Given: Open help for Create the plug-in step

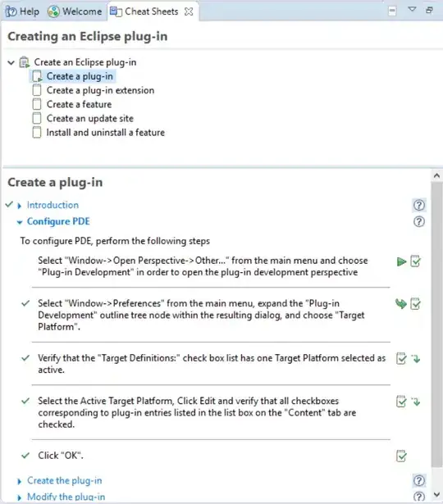Looking at the screenshot, I should point(419,480).
